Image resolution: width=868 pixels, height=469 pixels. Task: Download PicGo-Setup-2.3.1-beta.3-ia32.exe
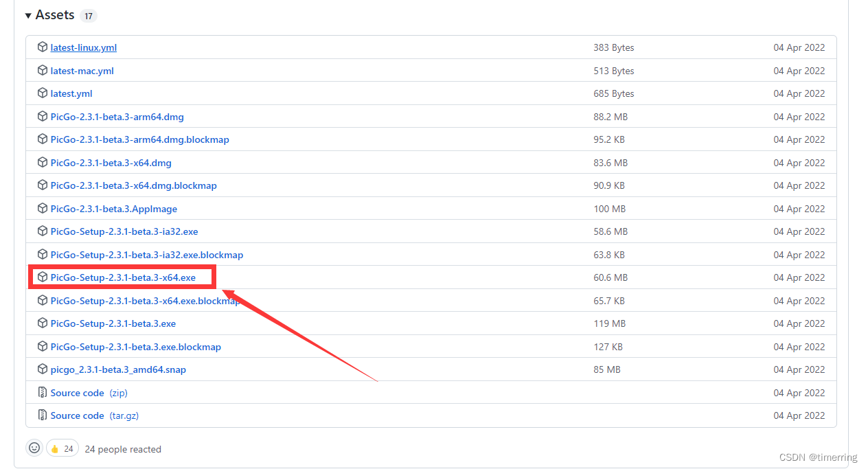click(124, 231)
